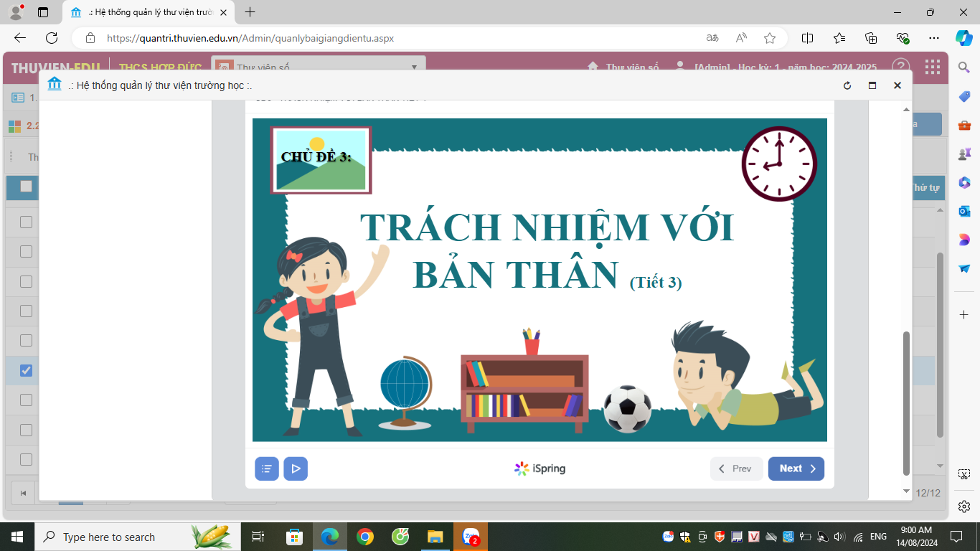Open the Wi-Fi network tray icon
The width and height of the screenshot is (980, 551).
click(x=858, y=537)
